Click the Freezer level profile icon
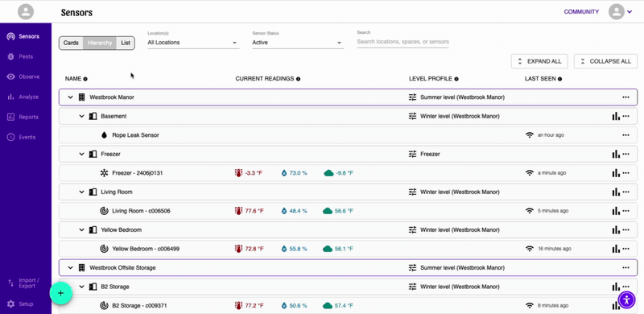This screenshot has width=644, height=314. (x=412, y=154)
